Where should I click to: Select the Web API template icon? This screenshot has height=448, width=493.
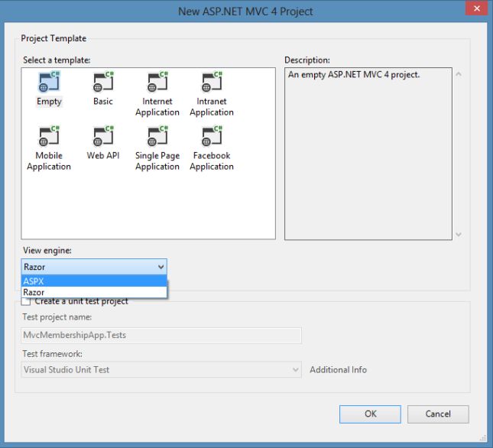tap(103, 136)
